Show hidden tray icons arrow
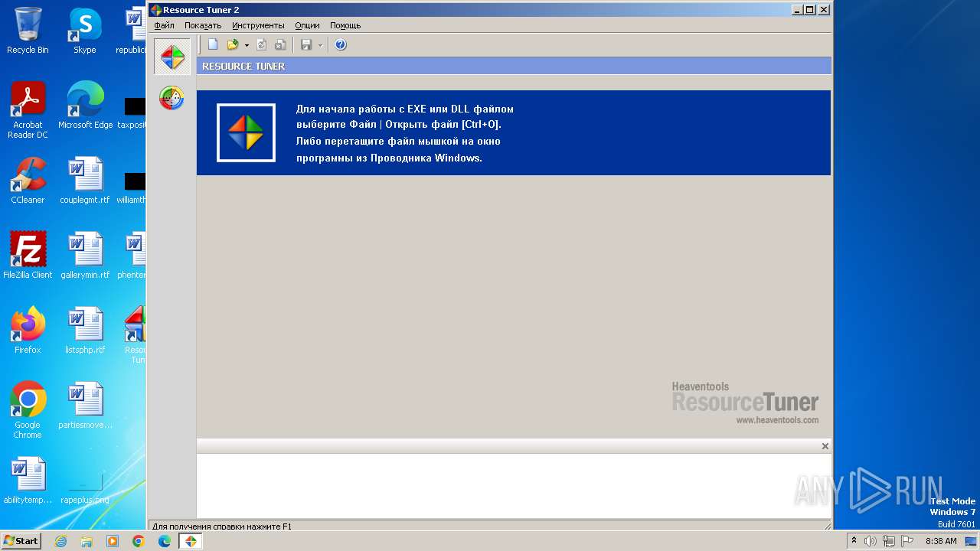The height and width of the screenshot is (551, 980). click(854, 541)
